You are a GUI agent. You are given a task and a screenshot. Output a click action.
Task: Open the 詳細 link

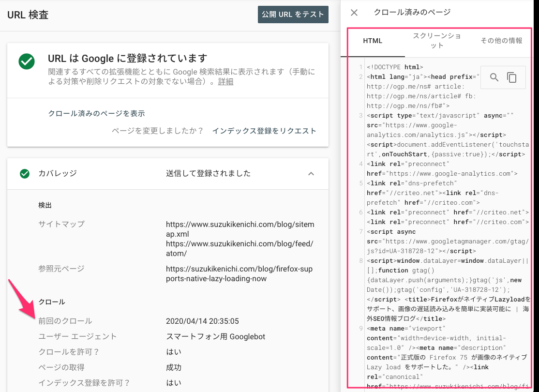[225, 81]
